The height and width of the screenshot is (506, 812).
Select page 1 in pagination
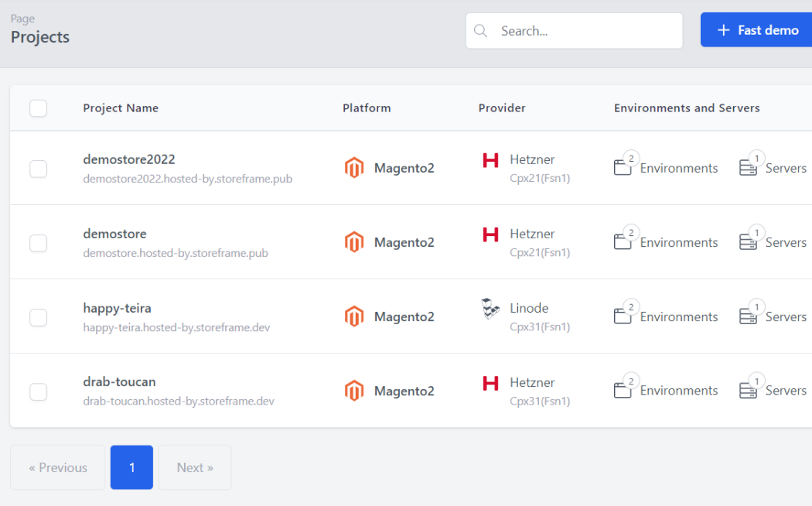(131, 467)
